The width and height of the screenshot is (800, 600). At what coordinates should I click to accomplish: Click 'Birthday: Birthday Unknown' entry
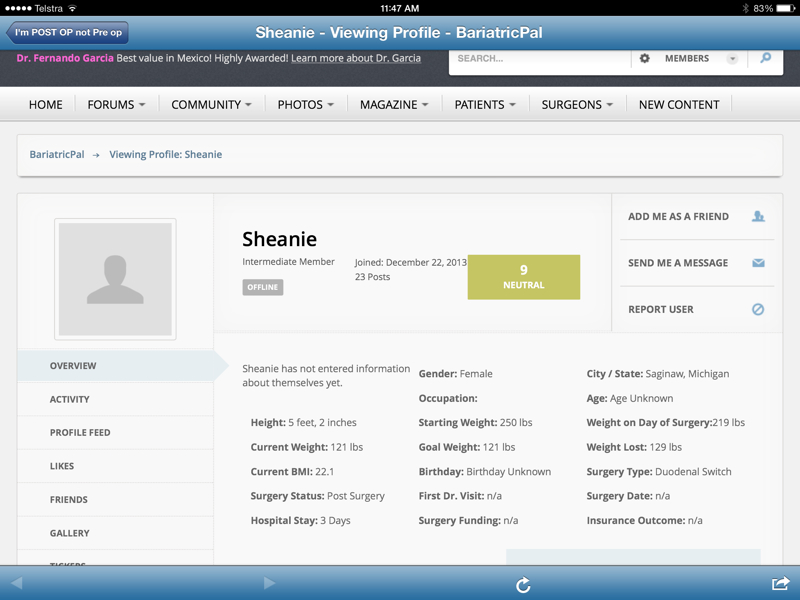tap(485, 471)
